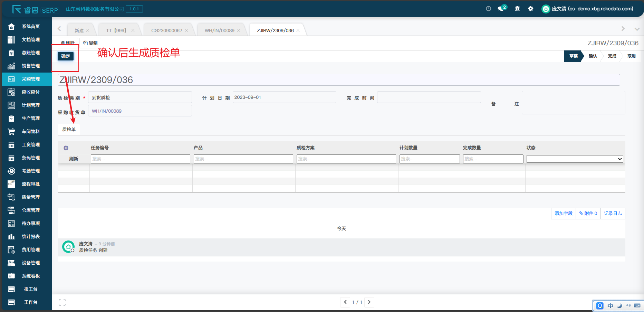Expand the 状态 filter dropdown
Viewport: 644px width, 312px height.
click(575, 159)
